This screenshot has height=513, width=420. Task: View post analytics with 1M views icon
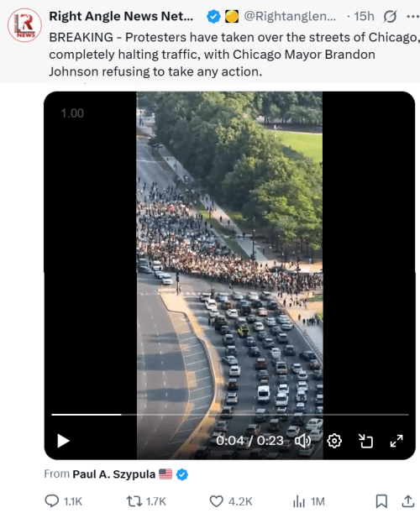click(x=298, y=501)
